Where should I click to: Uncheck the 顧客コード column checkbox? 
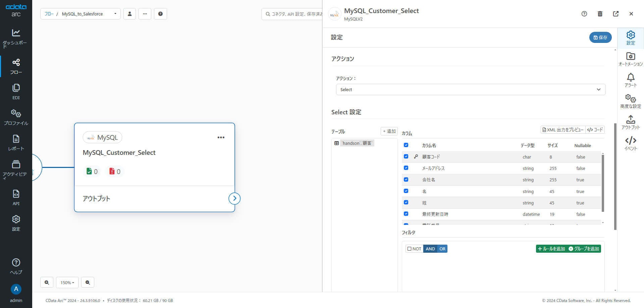tap(406, 157)
